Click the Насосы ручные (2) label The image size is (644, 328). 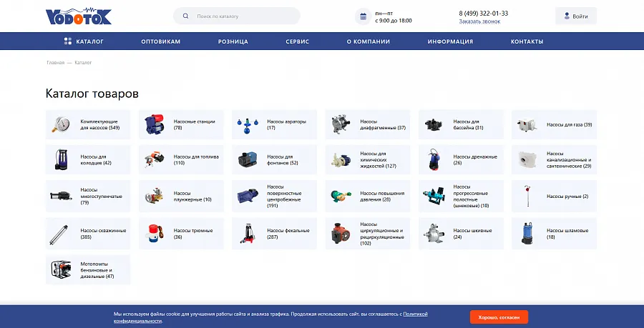pyautogui.click(x=567, y=197)
